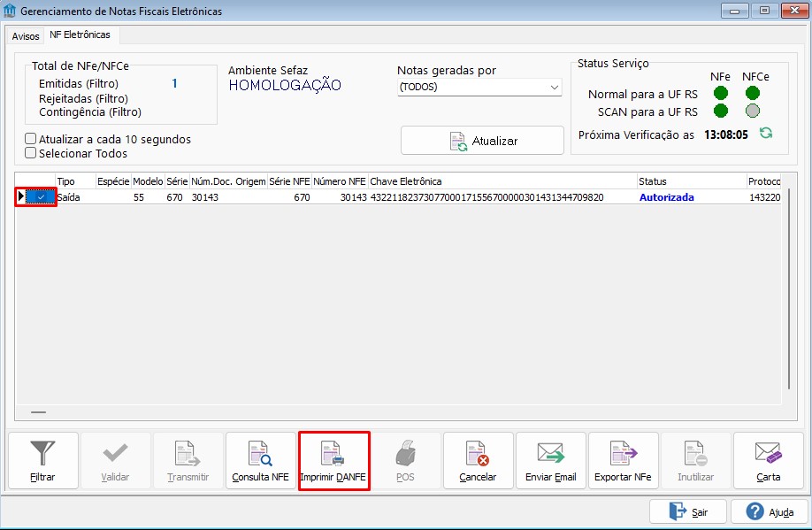Click the protocol cell 143220
The image size is (812, 530).
pos(764,197)
